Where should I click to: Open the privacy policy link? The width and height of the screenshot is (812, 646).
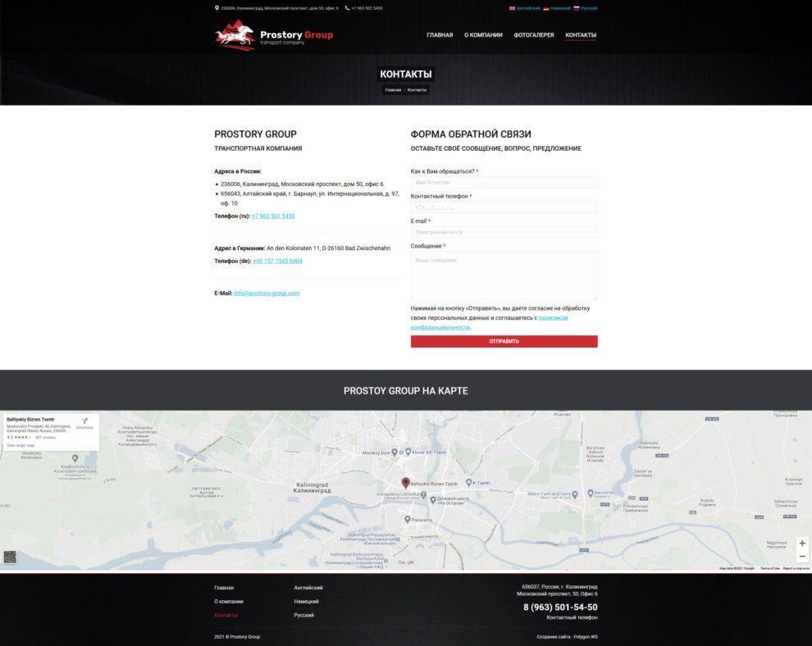489,322
